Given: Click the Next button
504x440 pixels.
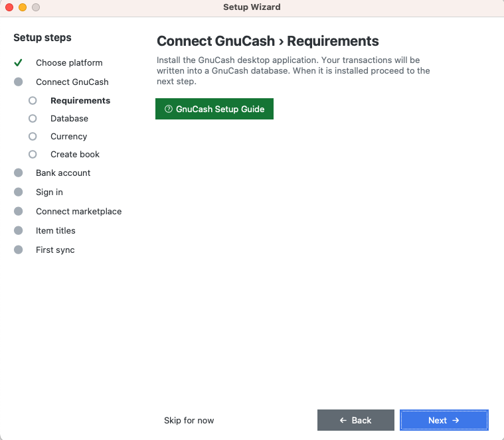Looking at the screenshot, I should [444, 420].
